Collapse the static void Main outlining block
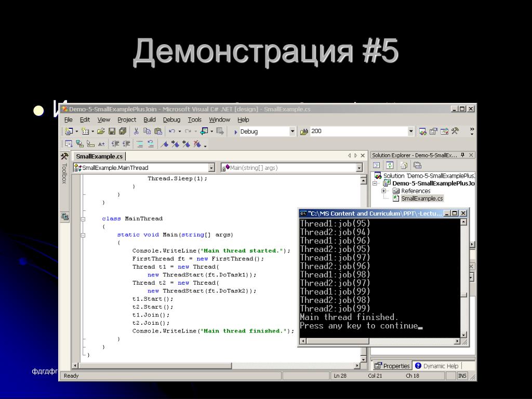This screenshot has width=532, height=399. click(83, 235)
